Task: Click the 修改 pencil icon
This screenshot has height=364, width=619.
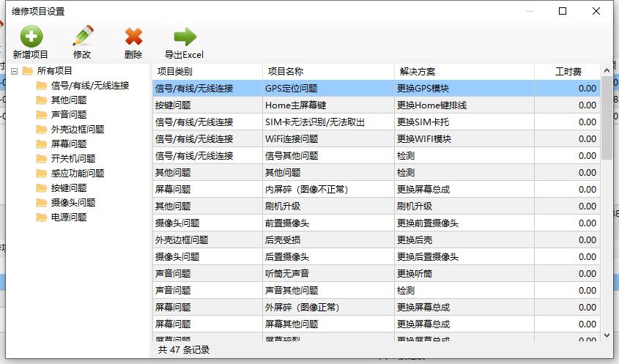Action: (x=83, y=36)
